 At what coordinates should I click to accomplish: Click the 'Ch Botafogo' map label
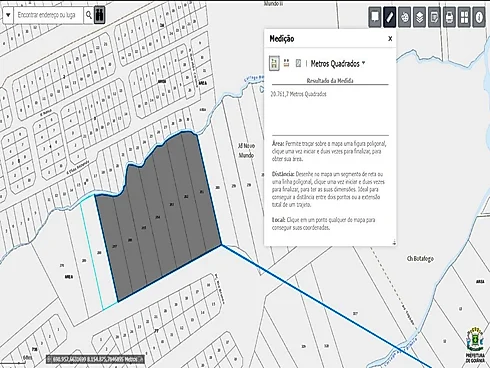pos(420,259)
